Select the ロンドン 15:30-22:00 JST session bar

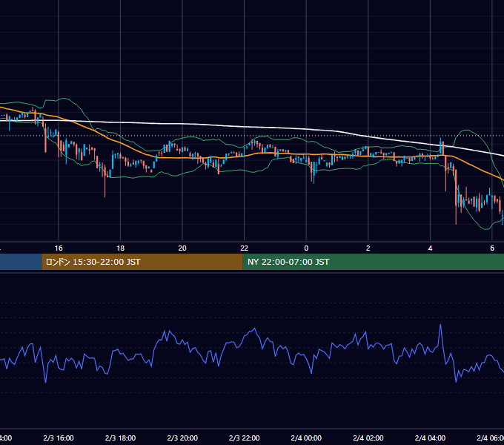[x=142, y=262]
